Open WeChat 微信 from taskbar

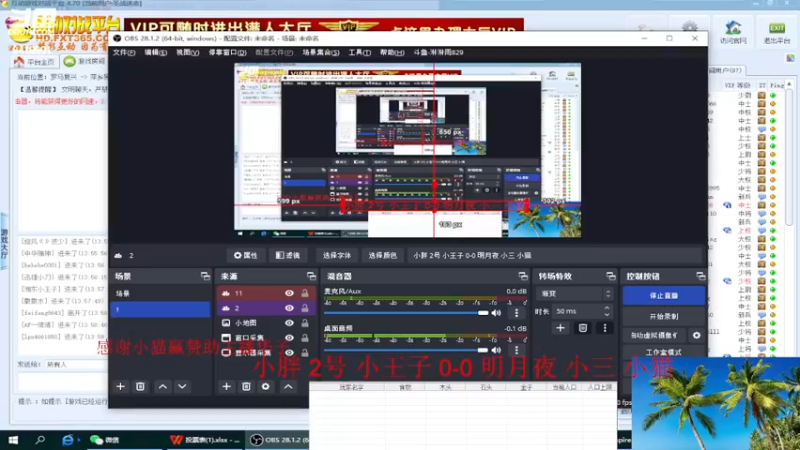(x=105, y=440)
